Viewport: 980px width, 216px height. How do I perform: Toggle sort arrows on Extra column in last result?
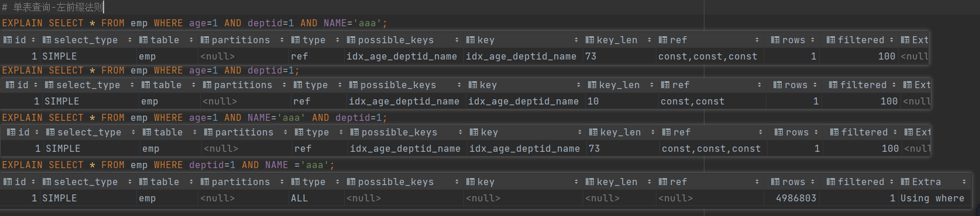964,182
